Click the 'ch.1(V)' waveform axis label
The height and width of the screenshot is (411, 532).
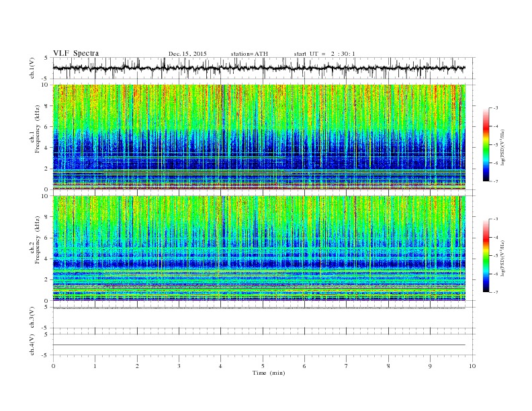click(32, 68)
